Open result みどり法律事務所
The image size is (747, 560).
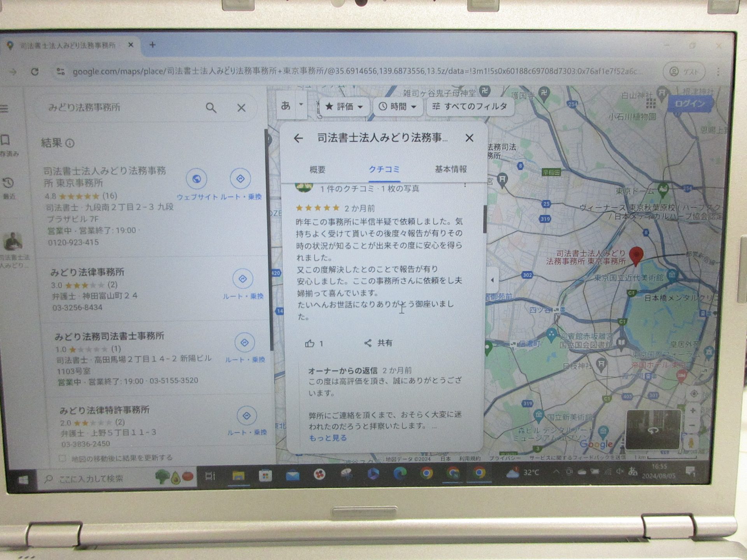[88, 272]
